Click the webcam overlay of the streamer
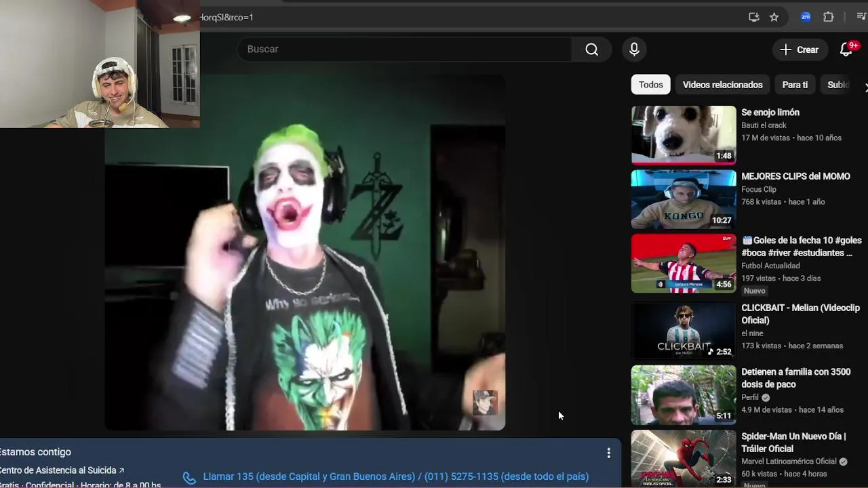This screenshot has width=868, height=488. [100, 64]
